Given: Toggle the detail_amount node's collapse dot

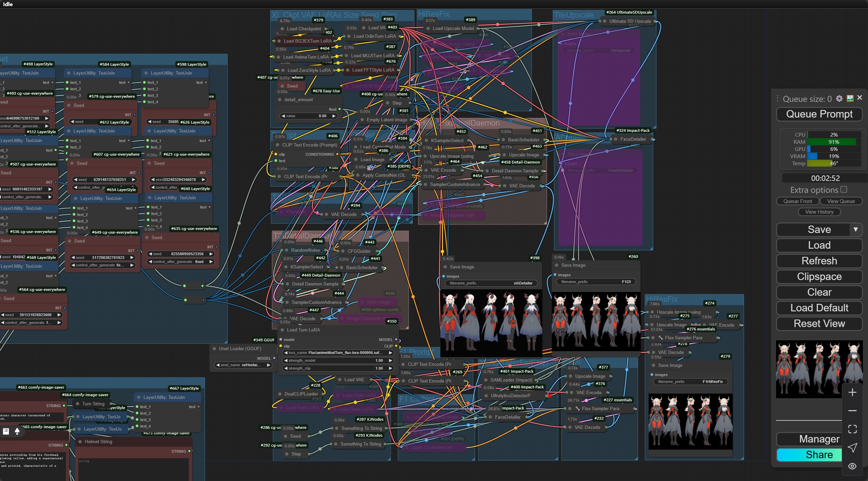Looking at the screenshot, I should [x=280, y=100].
